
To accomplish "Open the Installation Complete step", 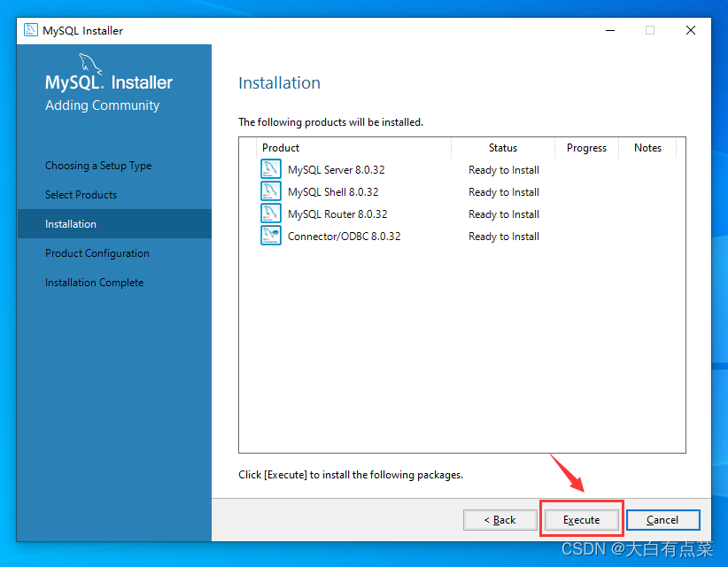I will 94,283.
